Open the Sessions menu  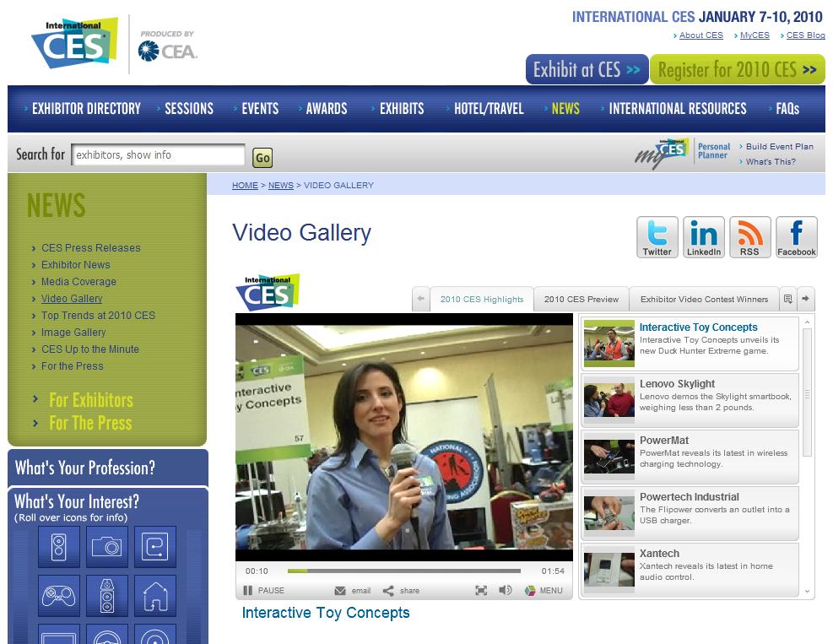(188, 108)
